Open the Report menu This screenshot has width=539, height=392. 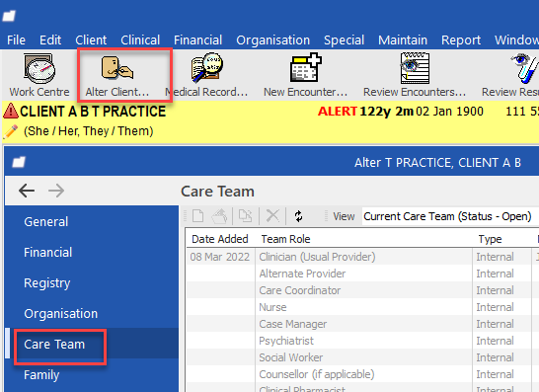[x=461, y=40]
